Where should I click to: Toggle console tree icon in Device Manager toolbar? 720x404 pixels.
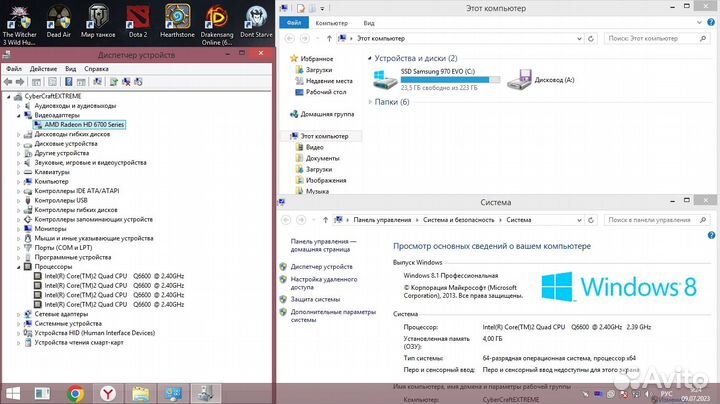click(x=36, y=82)
